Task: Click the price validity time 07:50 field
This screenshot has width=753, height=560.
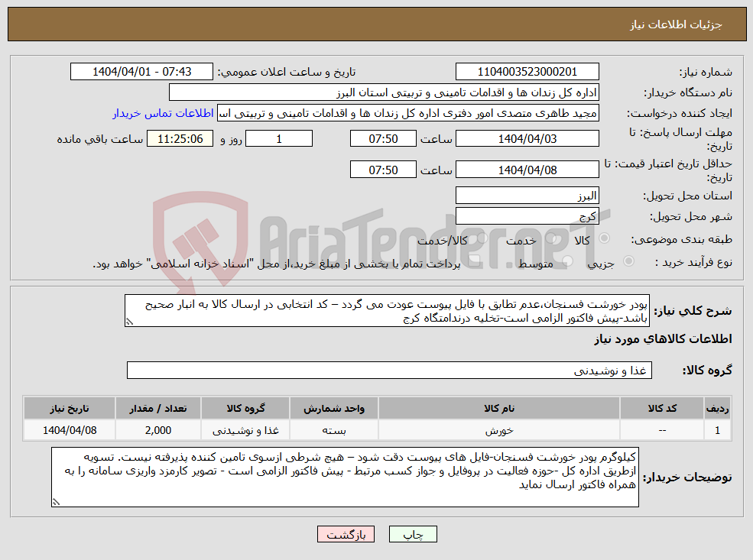Action: click(x=383, y=170)
